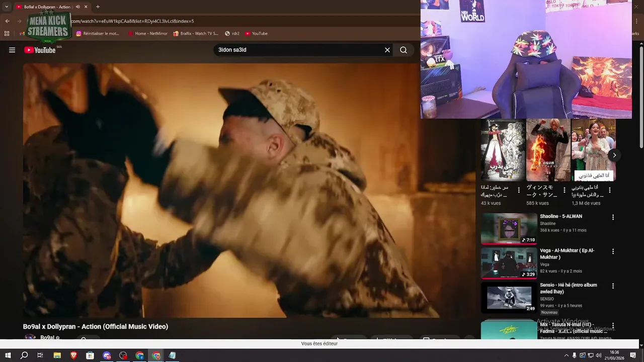The image size is (644, 362).
Task: Open options menu of 585 k vues Short
Action: [564, 191]
